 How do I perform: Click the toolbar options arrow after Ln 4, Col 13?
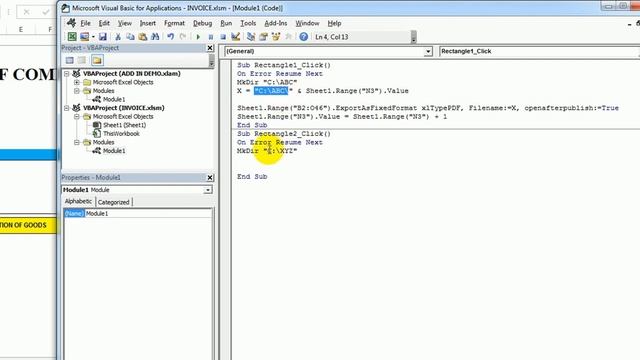click(413, 37)
